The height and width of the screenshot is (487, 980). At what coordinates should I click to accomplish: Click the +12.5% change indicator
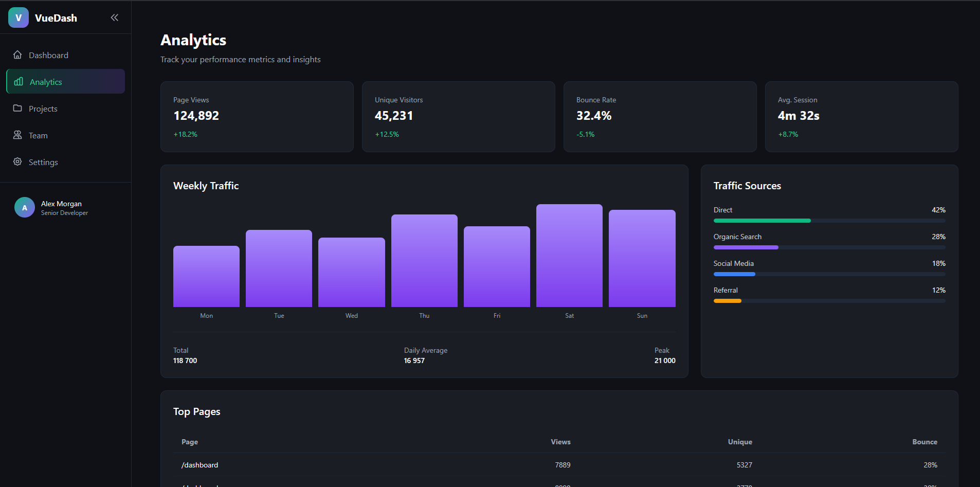(387, 134)
